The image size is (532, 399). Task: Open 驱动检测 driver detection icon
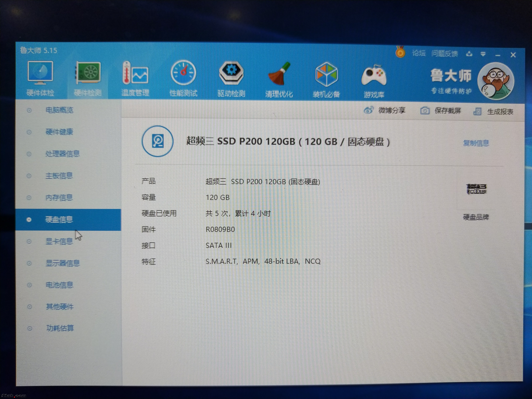[231, 79]
